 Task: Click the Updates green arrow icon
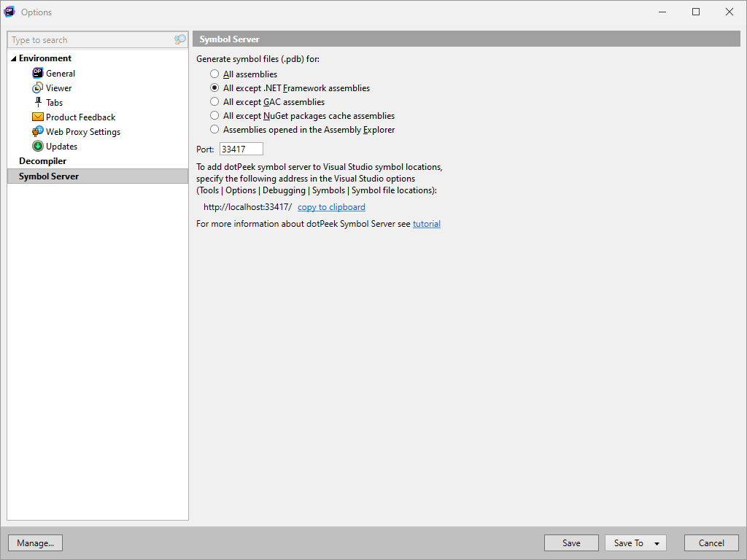click(x=38, y=146)
